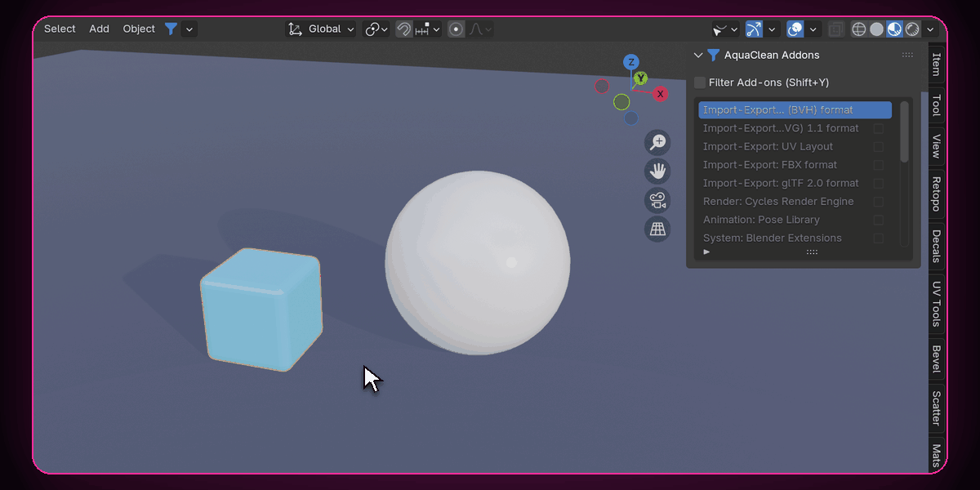Open the pivot point dropdown

pos(376,29)
